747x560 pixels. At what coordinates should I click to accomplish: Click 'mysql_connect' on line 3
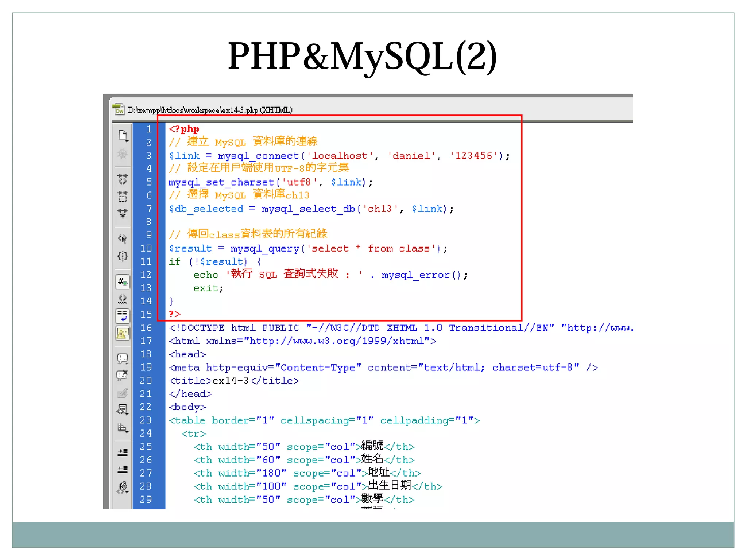coord(258,156)
